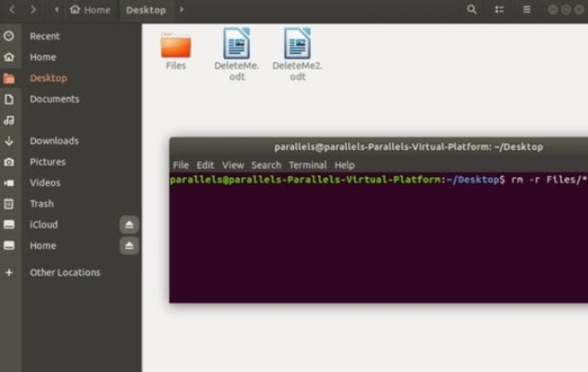Screen dimensions: 588x372
Task: Click the Recent clock icon in sidebar
Action: (x=9, y=36)
